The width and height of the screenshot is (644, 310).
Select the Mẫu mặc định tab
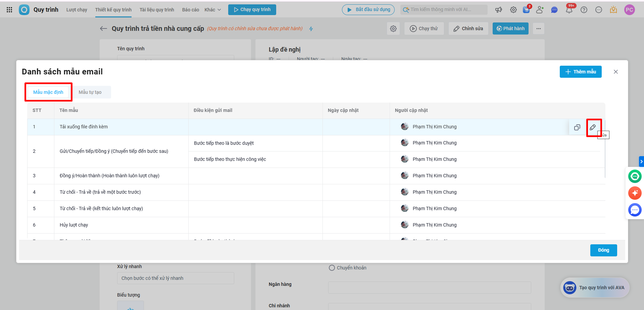(48, 92)
